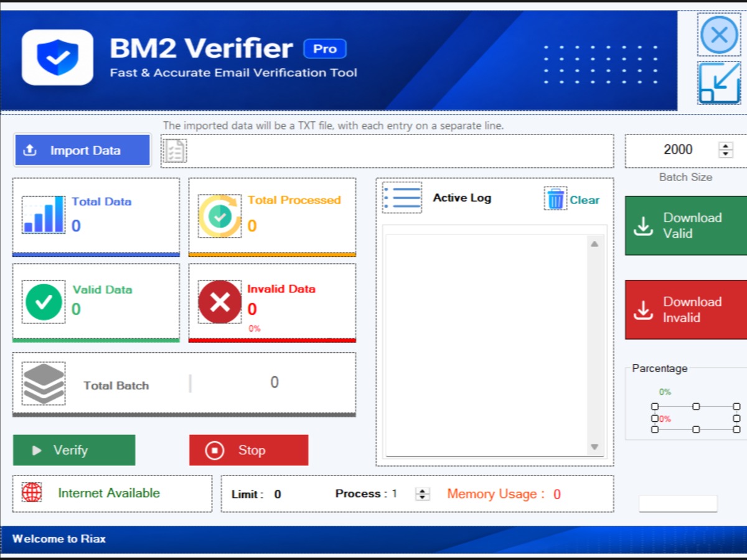Viewport: 747px width, 560px height.
Task: Click the Batch Size label
Action: (x=685, y=177)
